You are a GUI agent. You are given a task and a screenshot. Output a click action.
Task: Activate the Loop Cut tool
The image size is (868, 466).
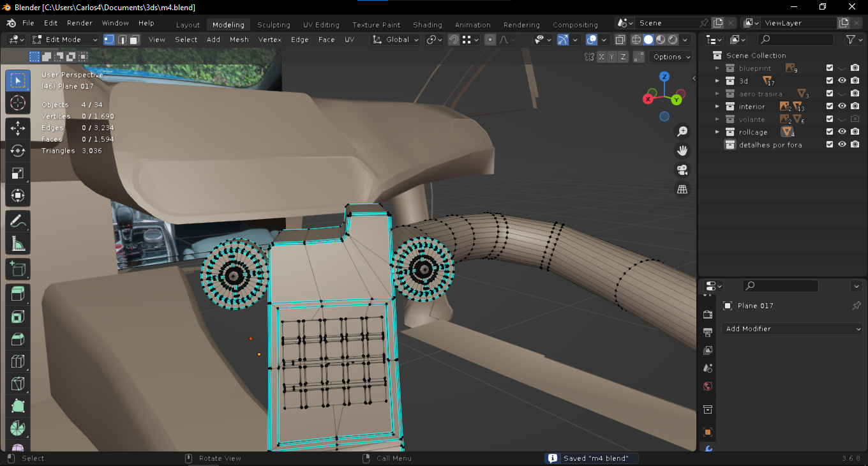pyautogui.click(x=18, y=362)
